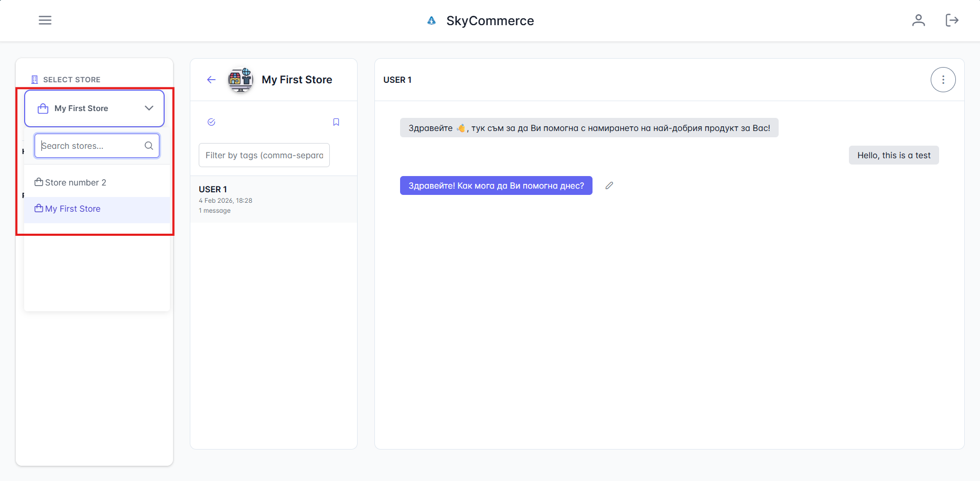Click the SkyCommerce logo icon
The height and width of the screenshot is (481, 980).
(432, 20)
